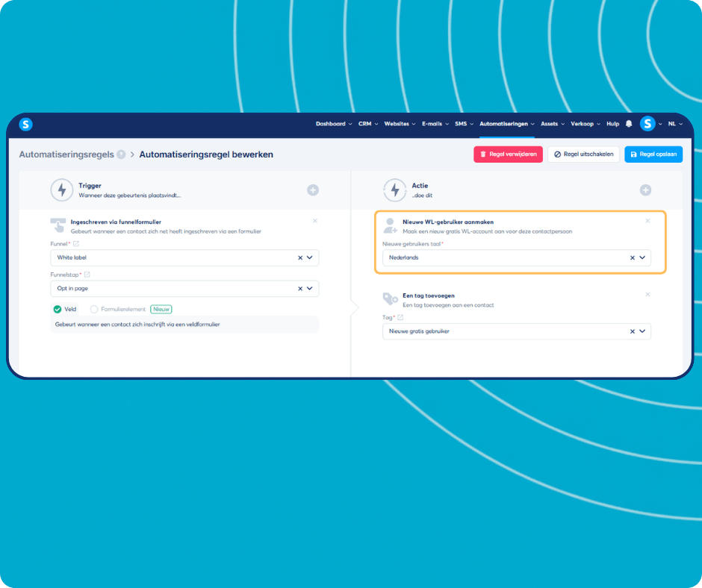
Task: Expand the White label funnel dropdown
Action: click(309, 257)
